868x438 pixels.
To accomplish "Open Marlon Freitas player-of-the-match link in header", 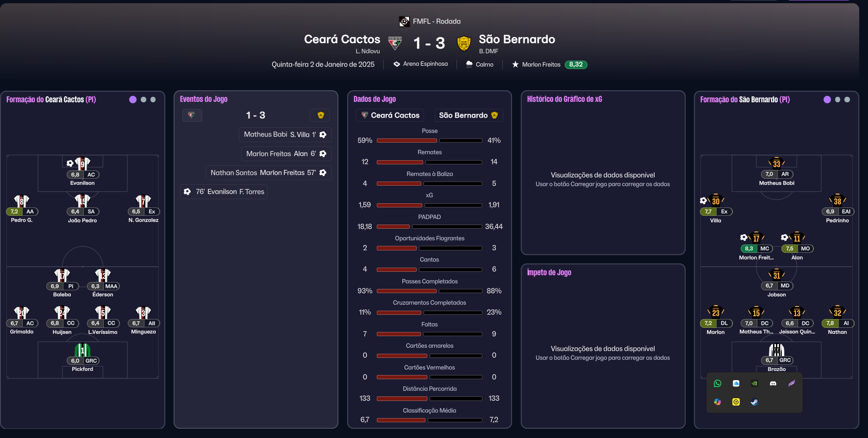I will (541, 64).
